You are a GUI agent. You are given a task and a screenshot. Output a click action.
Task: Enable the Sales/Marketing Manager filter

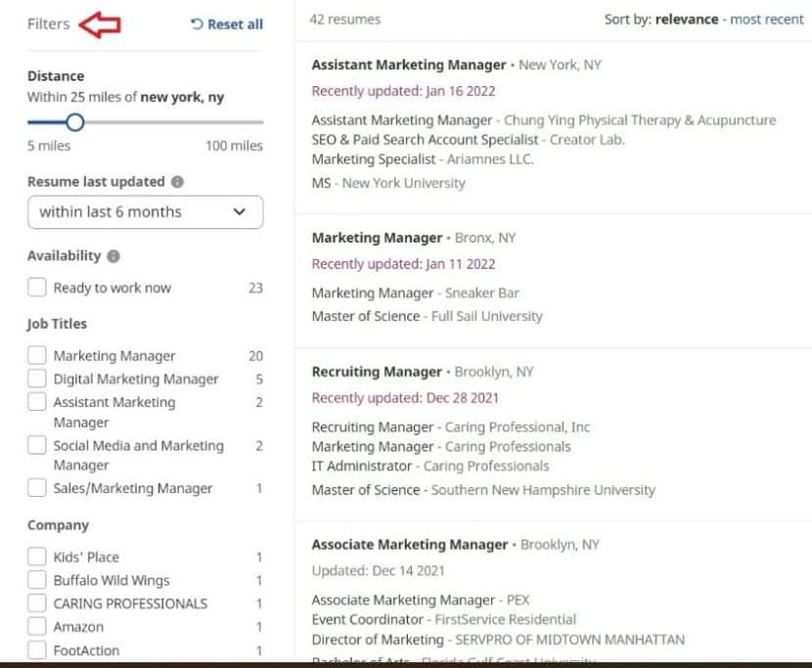[x=37, y=487]
